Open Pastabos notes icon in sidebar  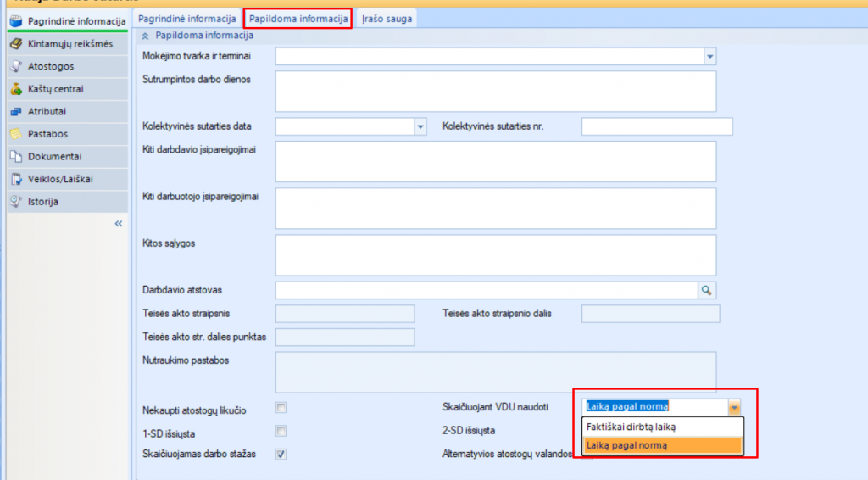pyautogui.click(x=15, y=134)
